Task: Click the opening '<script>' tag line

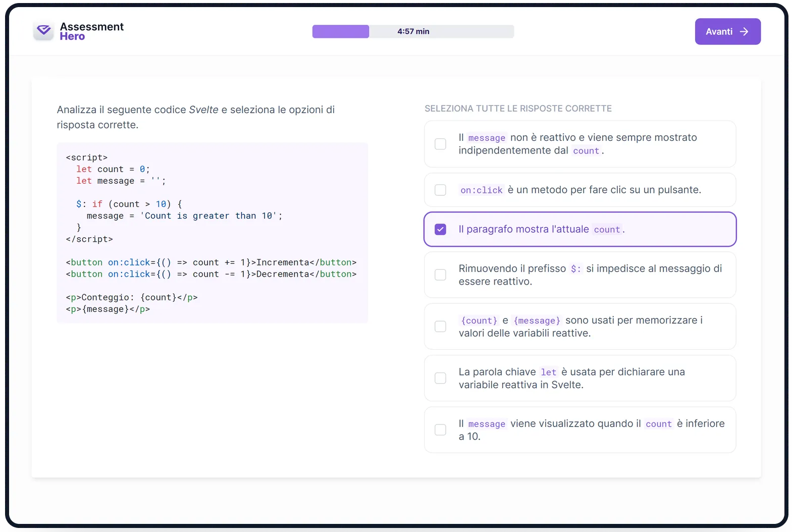Action: (x=87, y=157)
